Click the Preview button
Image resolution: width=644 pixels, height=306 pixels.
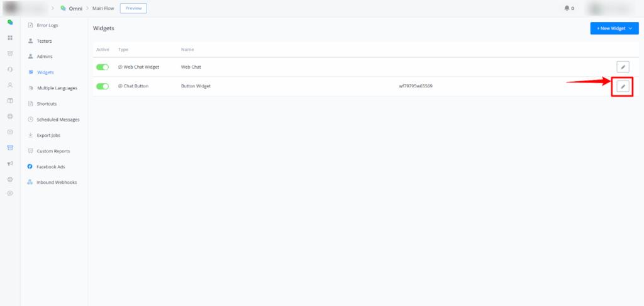click(133, 8)
